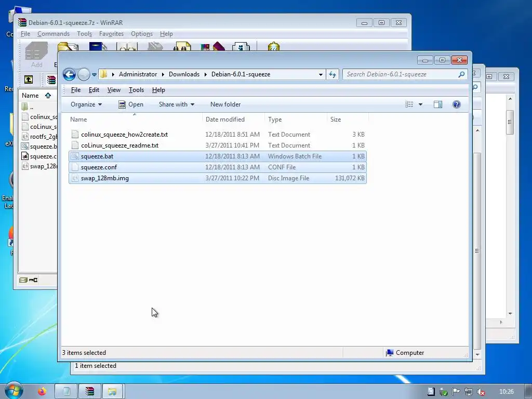This screenshot has width=532, height=399.
Task: Click the swap_128mb.img file icon
Action: click(x=75, y=178)
